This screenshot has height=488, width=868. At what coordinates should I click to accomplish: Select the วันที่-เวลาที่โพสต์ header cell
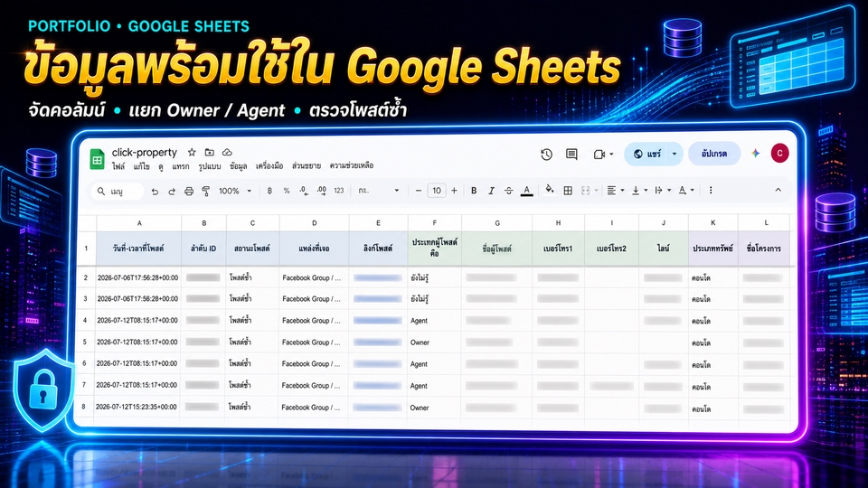click(x=139, y=249)
